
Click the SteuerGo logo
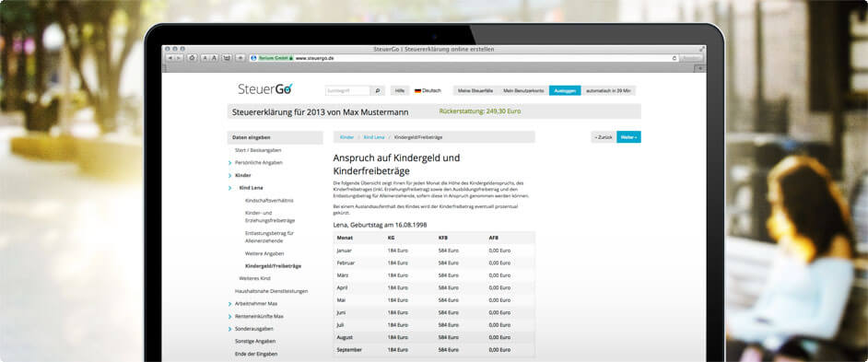coord(265,89)
